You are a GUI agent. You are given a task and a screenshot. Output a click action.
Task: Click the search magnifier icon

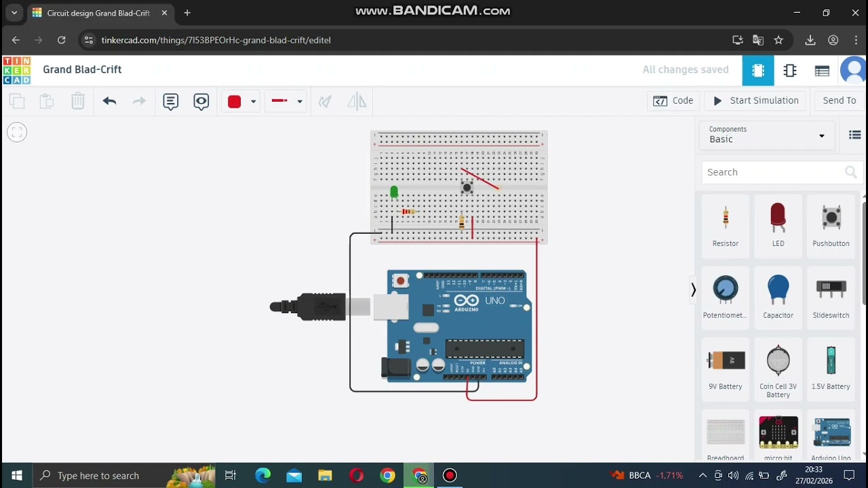851,172
